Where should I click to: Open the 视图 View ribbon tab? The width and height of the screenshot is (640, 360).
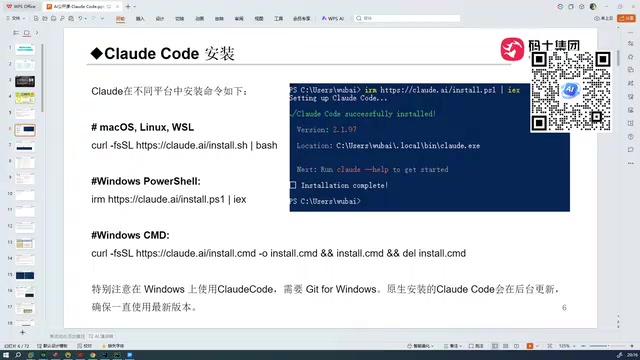pyautogui.click(x=259, y=18)
